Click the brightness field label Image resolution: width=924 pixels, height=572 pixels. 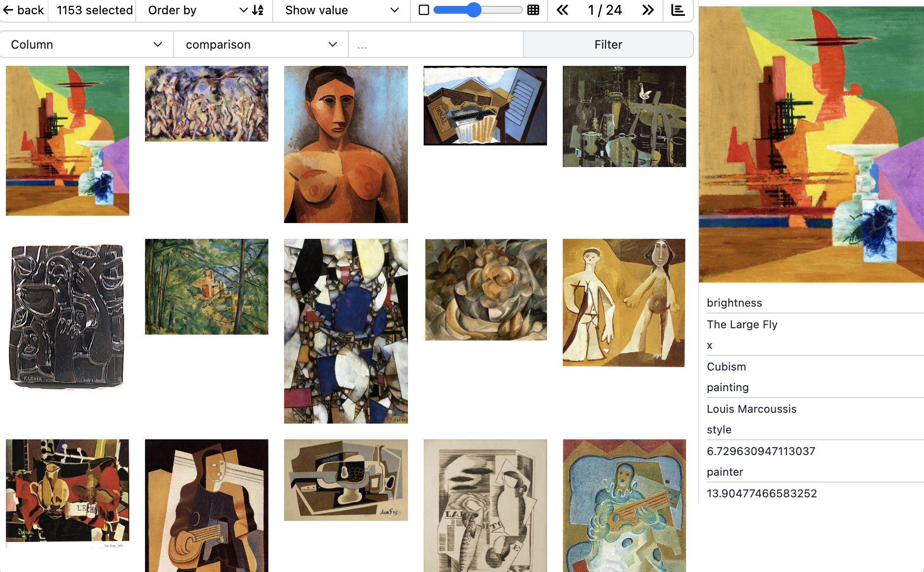(734, 303)
